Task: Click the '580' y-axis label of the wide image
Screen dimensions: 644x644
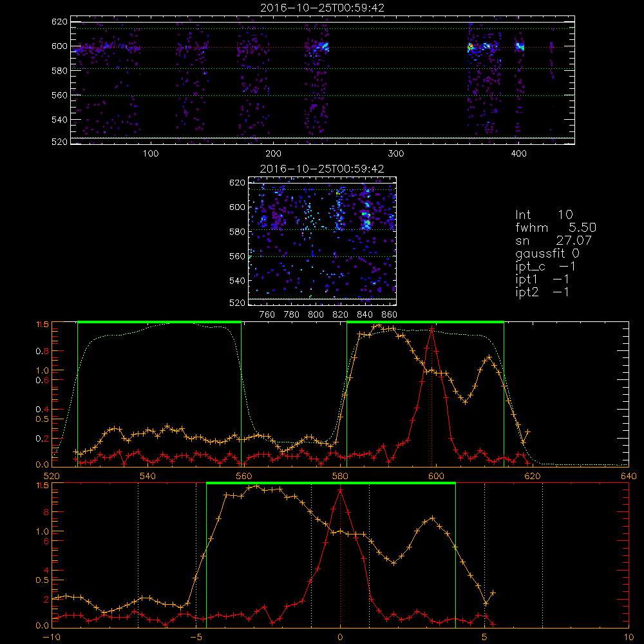Action: point(59,71)
